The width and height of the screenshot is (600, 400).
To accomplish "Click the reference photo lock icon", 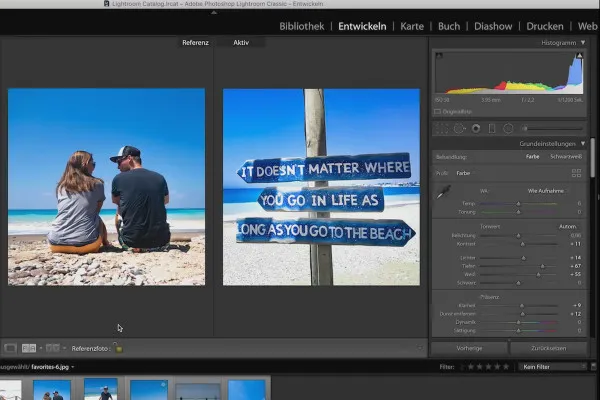I will point(117,348).
